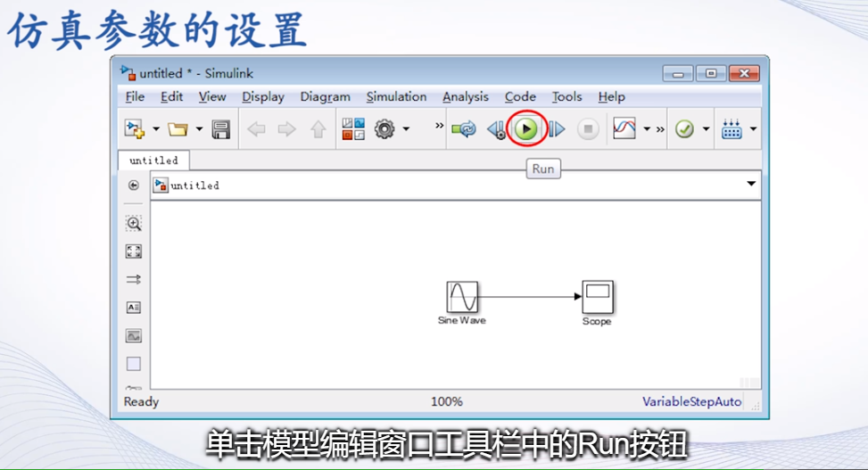Image resolution: width=868 pixels, height=470 pixels.
Task: Select the Scope block
Action: (x=598, y=297)
